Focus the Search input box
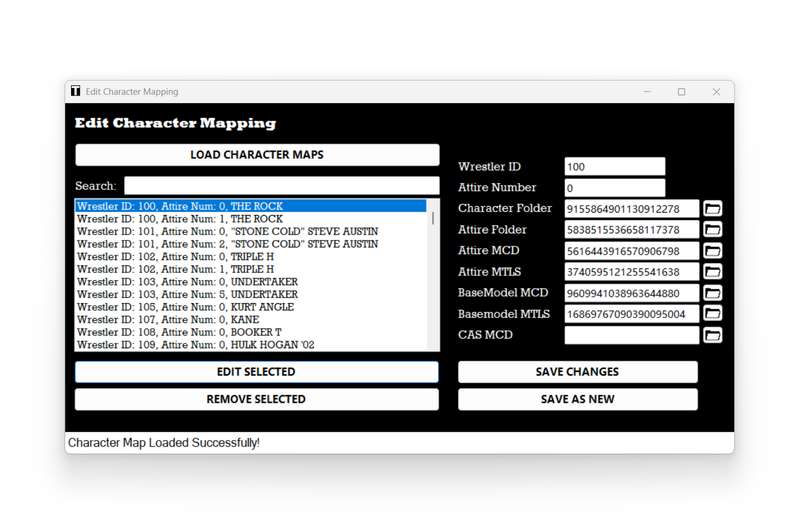 pyautogui.click(x=282, y=186)
